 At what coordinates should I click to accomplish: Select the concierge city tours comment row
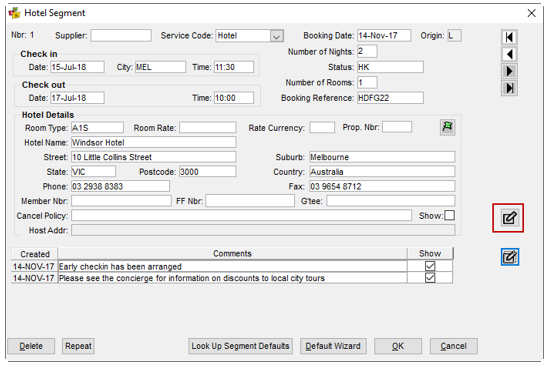click(x=232, y=278)
